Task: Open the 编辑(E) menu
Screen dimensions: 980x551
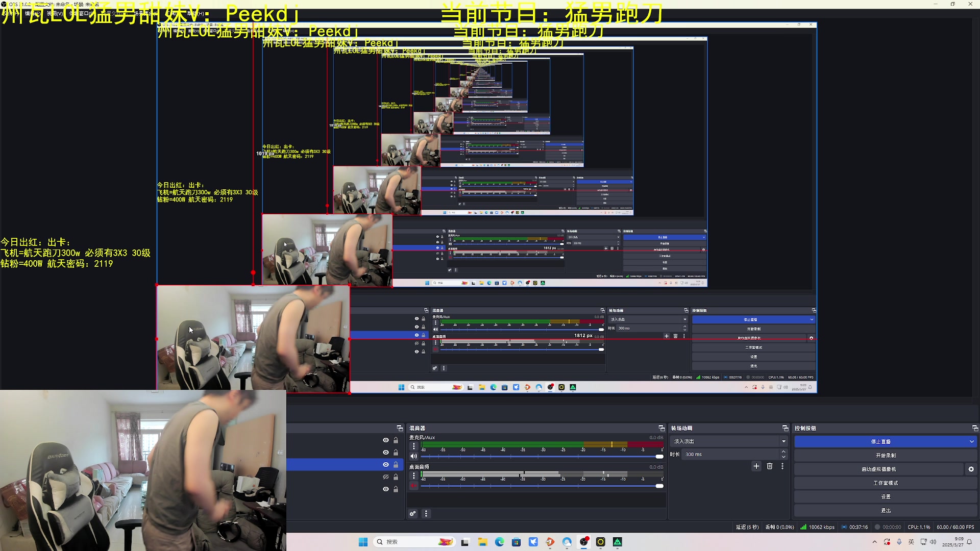Action: click(33, 13)
